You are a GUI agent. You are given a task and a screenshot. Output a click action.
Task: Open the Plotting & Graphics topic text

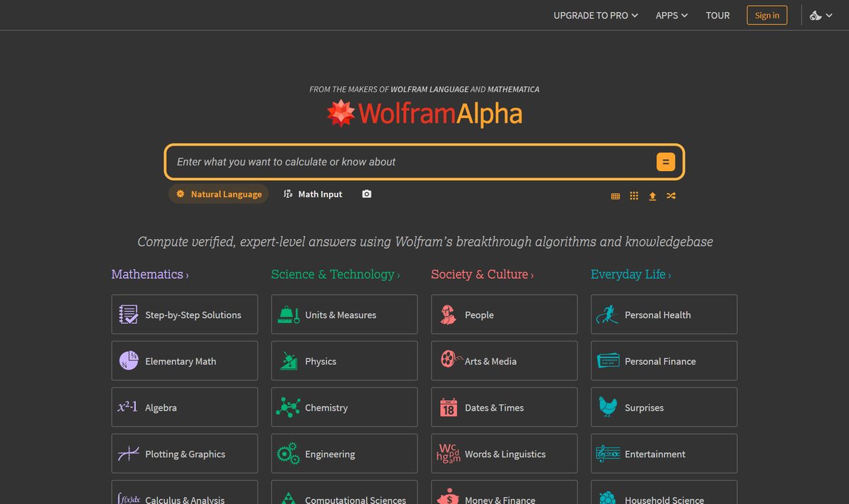click(x=185, y=455)
